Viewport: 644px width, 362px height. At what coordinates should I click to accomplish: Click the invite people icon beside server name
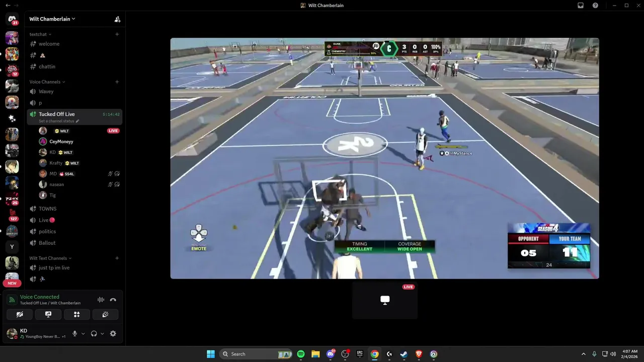(117, 19)
